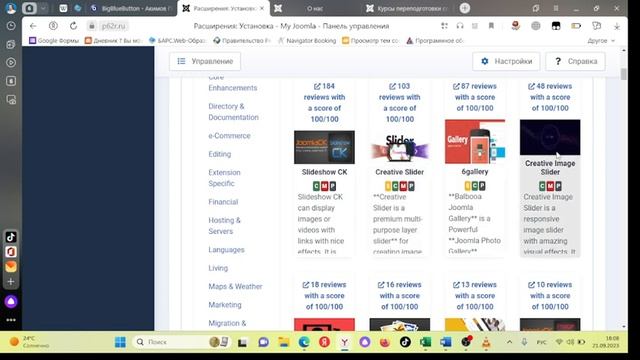Open the Управление toolbar button
The image size is (640, 360).
point(205,61)
